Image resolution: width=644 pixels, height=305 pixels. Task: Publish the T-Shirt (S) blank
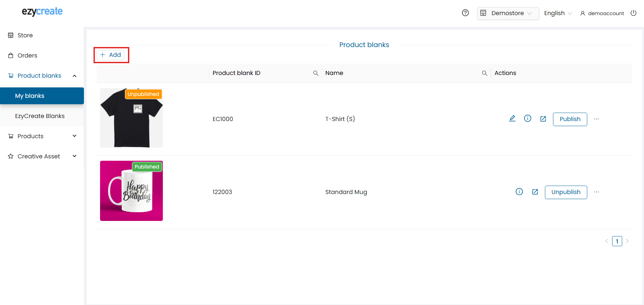pyautogui.click(x=570, y=119)
